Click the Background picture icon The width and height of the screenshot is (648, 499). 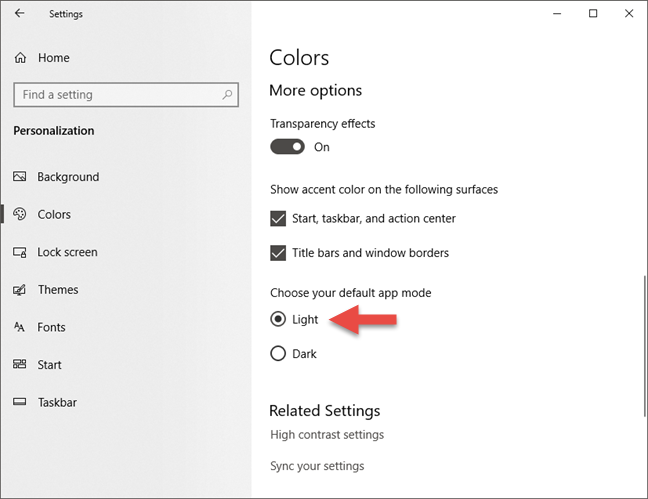pos(19,177)
